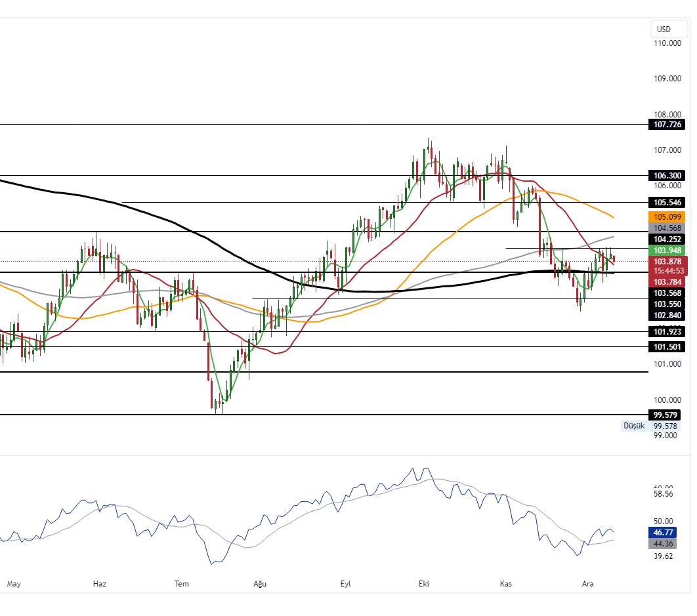Click the Eki month on time axis
Viewport: 697px width, 616px height.
(424, 584)
